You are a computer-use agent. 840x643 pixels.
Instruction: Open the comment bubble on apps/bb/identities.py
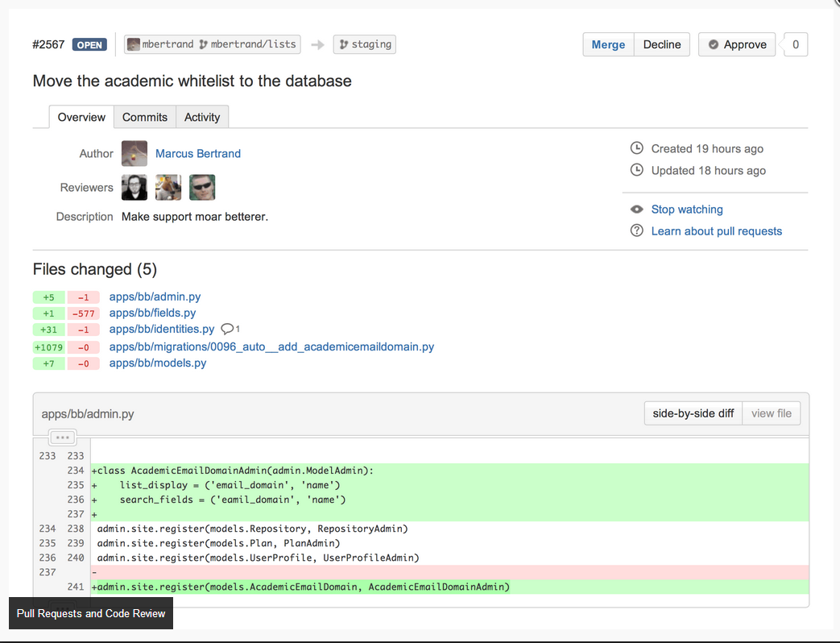point(229,329)
